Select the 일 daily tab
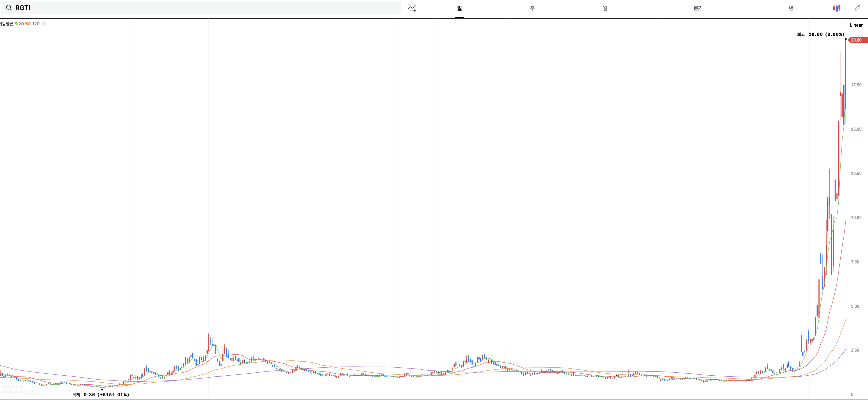This screenshot has width=868, height=400. tap(459, 8)
